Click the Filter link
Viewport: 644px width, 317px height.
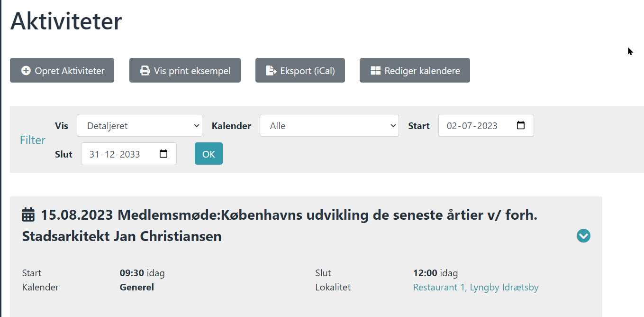pyautogui.click(x=33, y=140)
